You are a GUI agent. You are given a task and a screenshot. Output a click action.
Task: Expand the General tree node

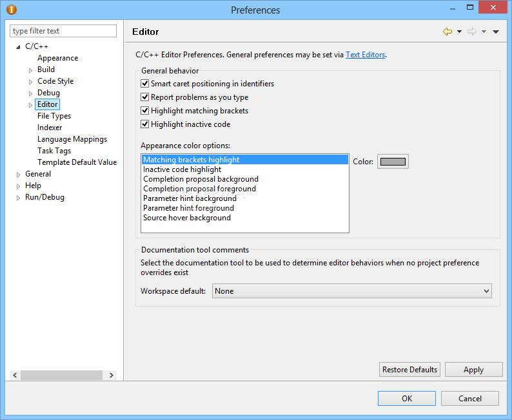pos(18,175)
